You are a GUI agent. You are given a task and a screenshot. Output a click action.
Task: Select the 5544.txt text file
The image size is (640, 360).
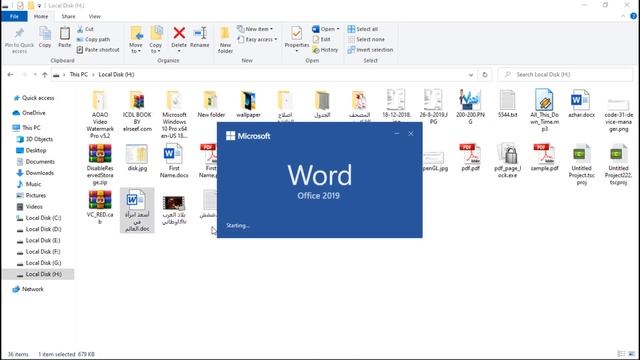[507, 104]
